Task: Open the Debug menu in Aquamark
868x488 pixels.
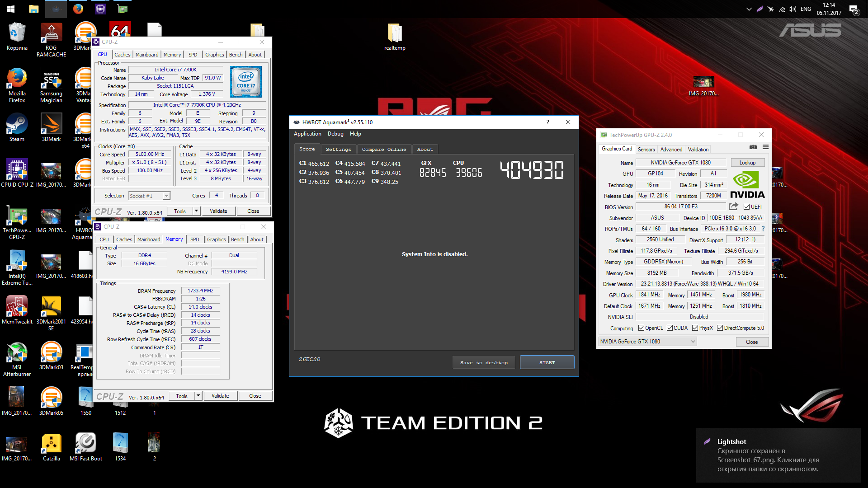Action: click(x=335, y=134)
